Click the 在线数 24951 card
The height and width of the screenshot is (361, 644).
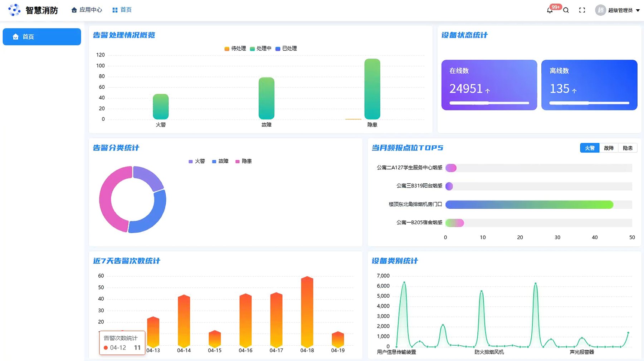(x=489, y=85)
